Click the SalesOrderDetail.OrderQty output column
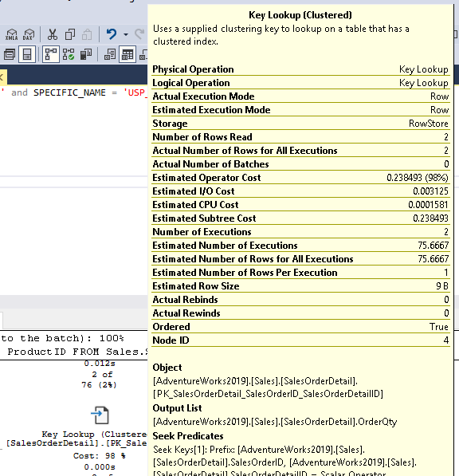Screen dimensions: 459x476 pos(275,422)
